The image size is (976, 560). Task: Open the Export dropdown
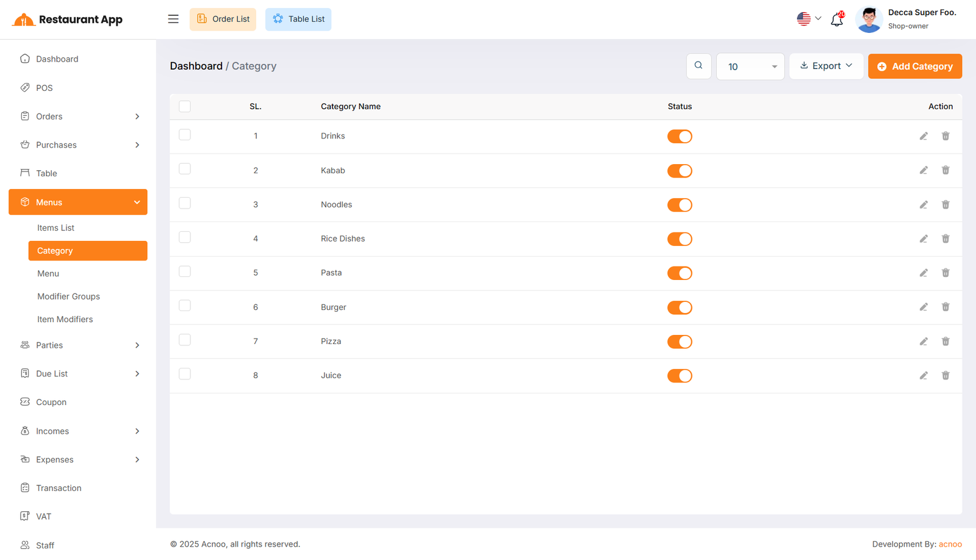point(826,66)
